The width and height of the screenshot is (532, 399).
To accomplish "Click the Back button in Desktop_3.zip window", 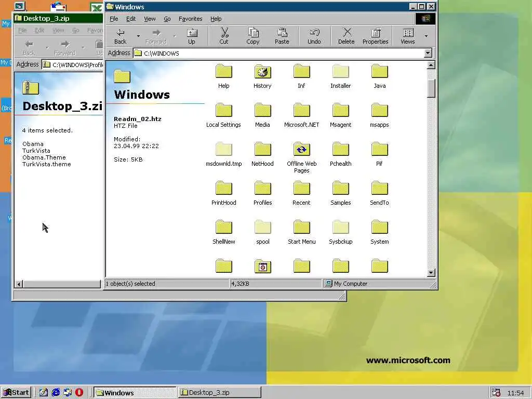I will (29, 48).
